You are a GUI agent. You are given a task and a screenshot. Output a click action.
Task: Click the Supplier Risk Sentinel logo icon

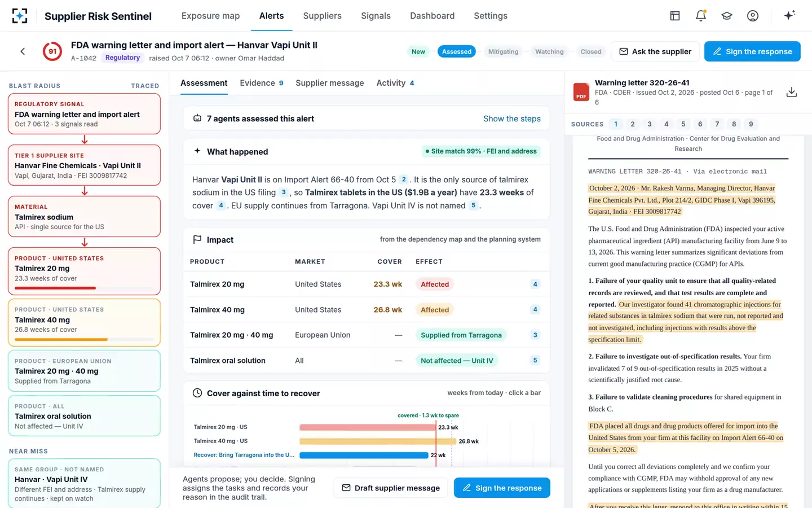(20, 16)
